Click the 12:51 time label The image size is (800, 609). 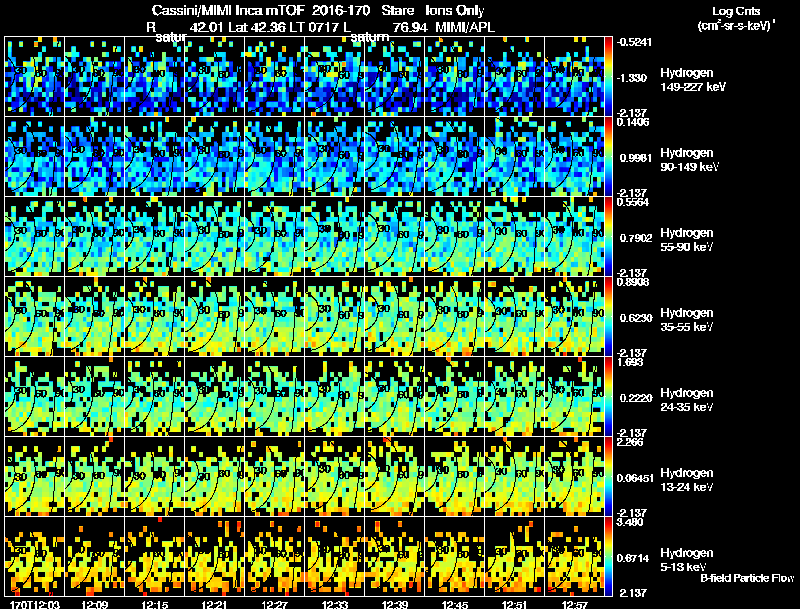[514, 605]
